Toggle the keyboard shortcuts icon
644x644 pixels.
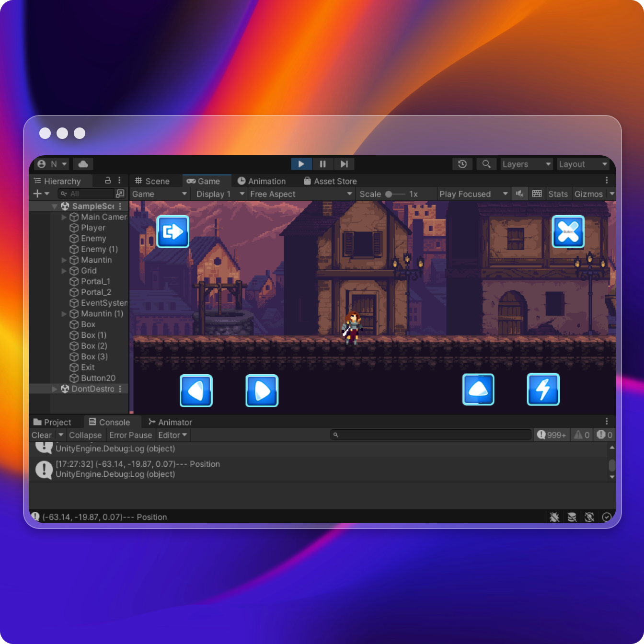coord(537,194)
